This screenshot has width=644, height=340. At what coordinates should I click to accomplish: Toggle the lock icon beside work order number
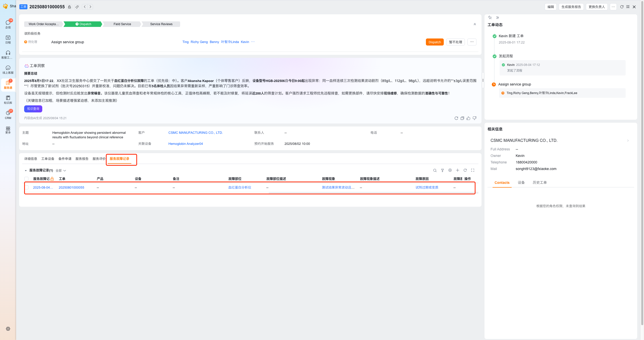(69, 7)
